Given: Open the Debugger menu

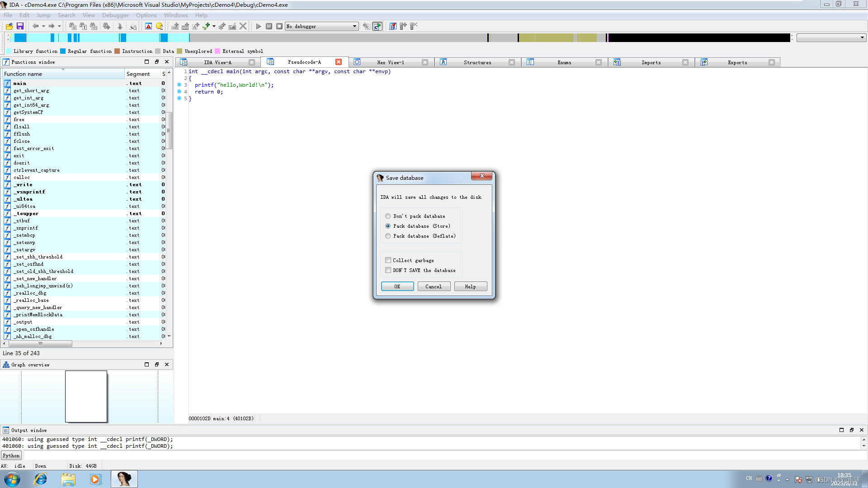Looking at the screenshot, I should coord(115,15).
